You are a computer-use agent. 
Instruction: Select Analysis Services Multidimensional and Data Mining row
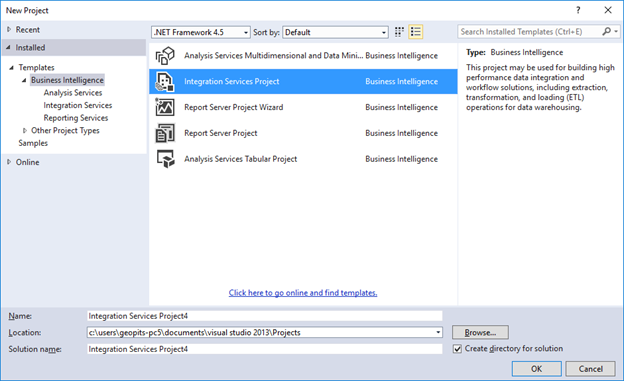click(303, 56)
